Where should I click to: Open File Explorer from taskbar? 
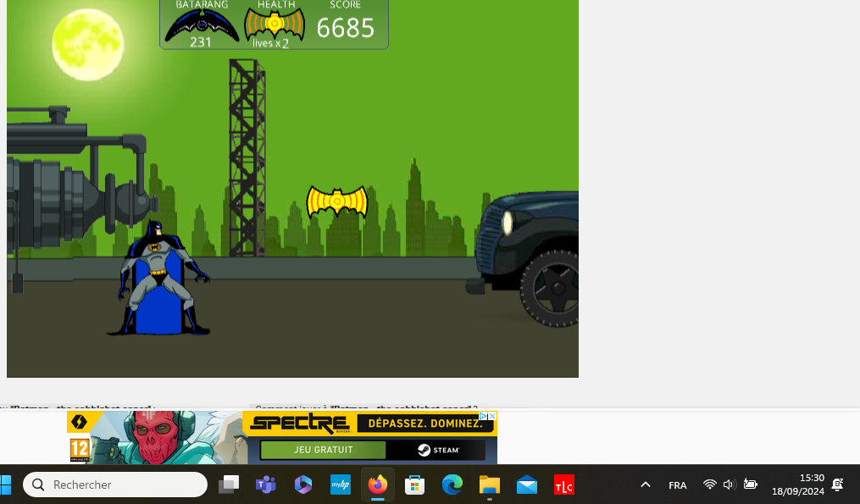point(490,485)
